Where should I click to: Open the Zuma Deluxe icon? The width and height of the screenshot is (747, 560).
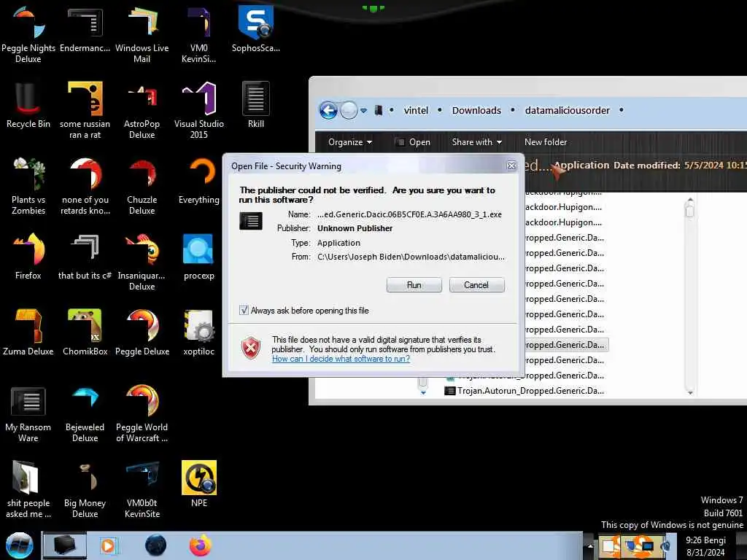point(28,332)
